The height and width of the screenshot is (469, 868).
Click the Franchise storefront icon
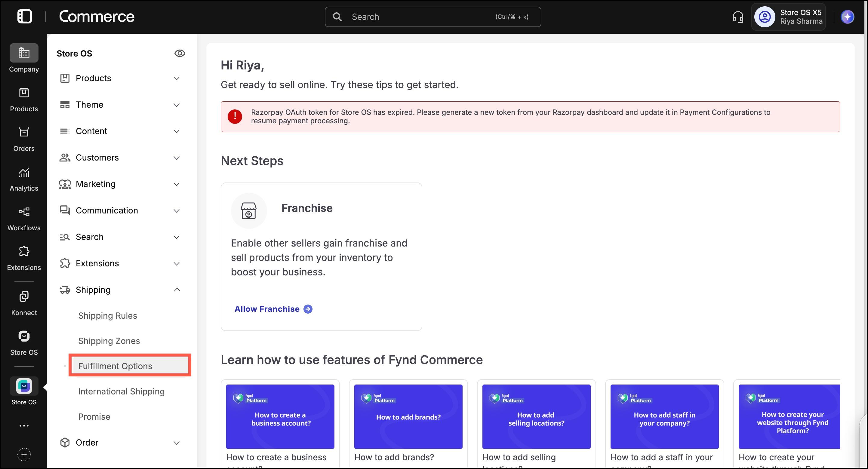pos(249,210)
